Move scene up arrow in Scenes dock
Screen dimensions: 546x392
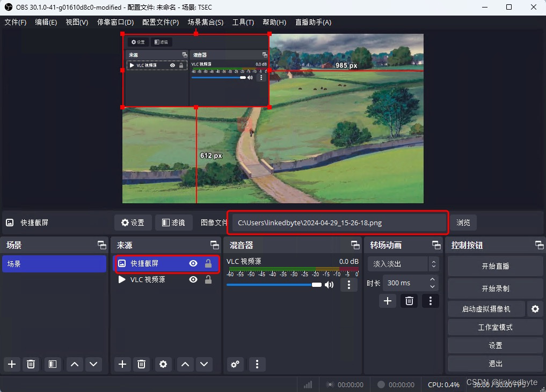[75, 364]
